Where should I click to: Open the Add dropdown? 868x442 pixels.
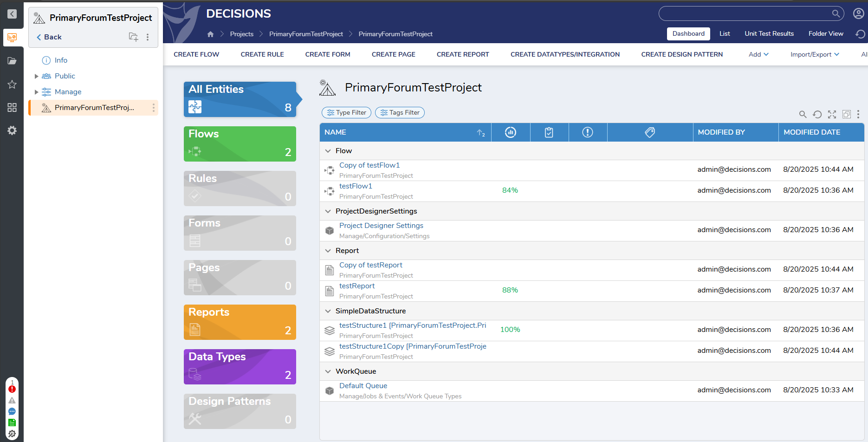pyautogui.click(x=758, y=54)
